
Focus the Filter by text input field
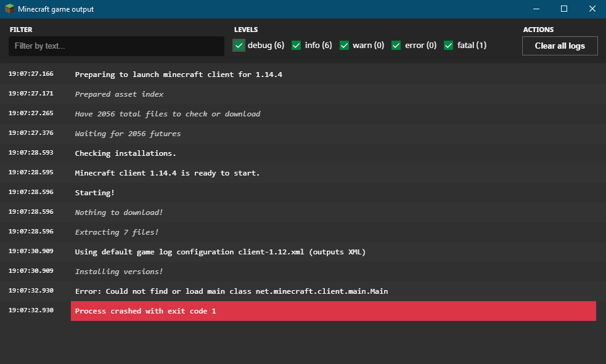click(x=117, y=46)
